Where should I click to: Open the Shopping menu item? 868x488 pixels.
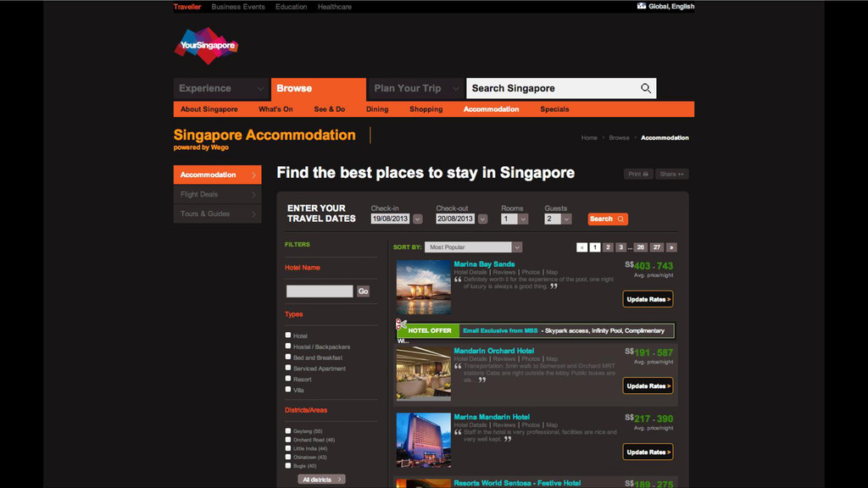426,109
